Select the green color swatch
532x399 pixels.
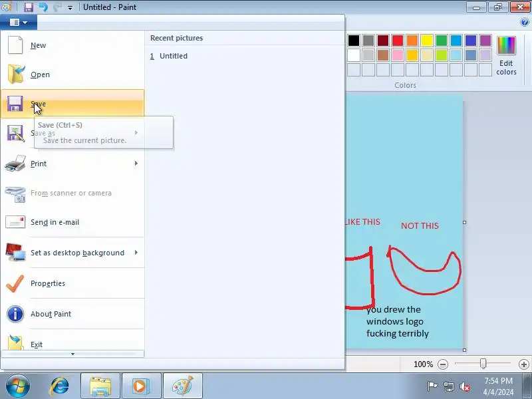[x=442, y=41]
